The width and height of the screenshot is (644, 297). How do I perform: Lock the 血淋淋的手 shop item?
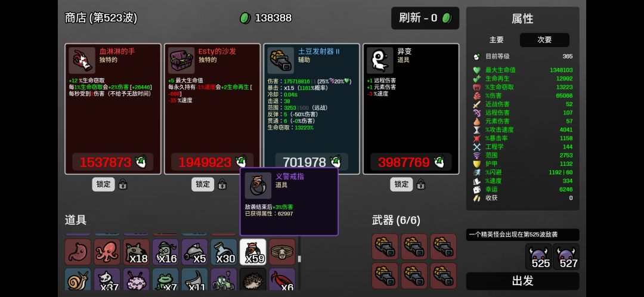[x=104, y=184]
